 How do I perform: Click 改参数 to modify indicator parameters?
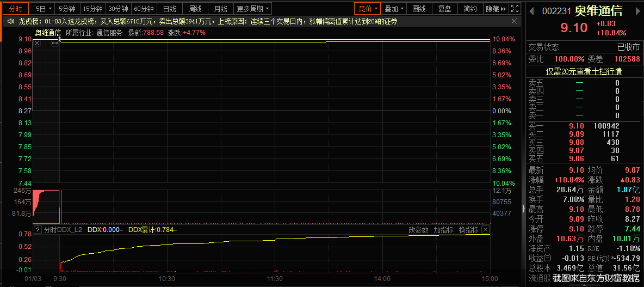(418, 230)
